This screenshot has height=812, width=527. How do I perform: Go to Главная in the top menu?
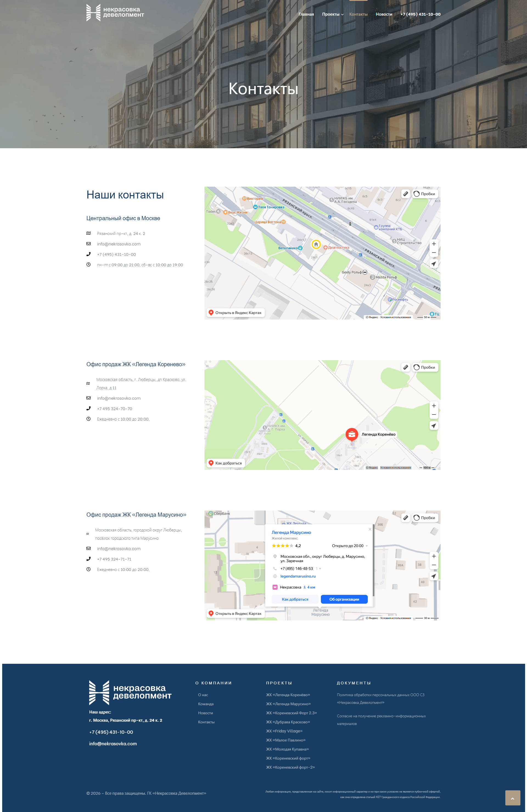click(x=306, y=14)
